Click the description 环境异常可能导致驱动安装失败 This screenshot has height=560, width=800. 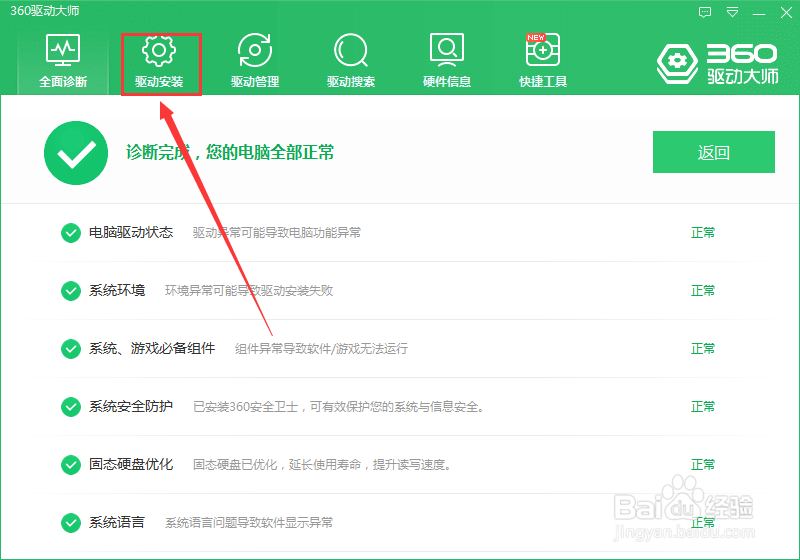click(x=249, y=291)
